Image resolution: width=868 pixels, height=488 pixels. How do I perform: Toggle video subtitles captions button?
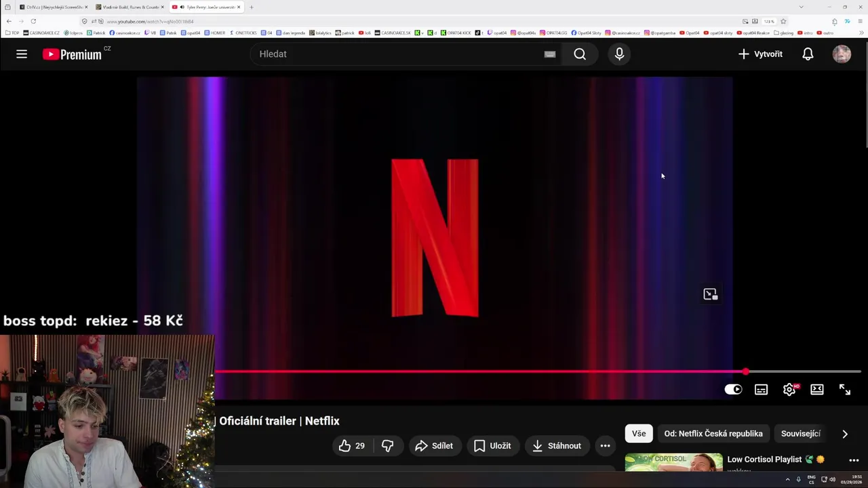pyautogui.click(x=761, y=389)
